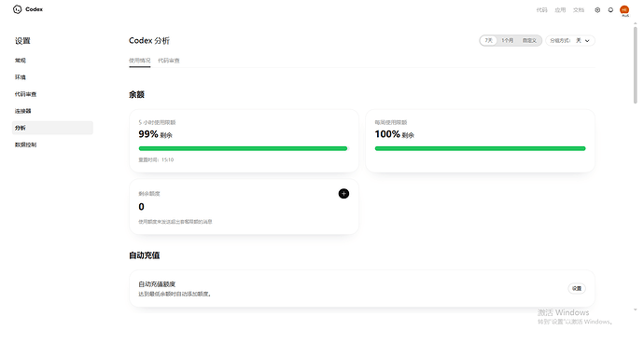
Task: Go to 连接器 settings in the sidebar
Action: [x=52, y=111]
